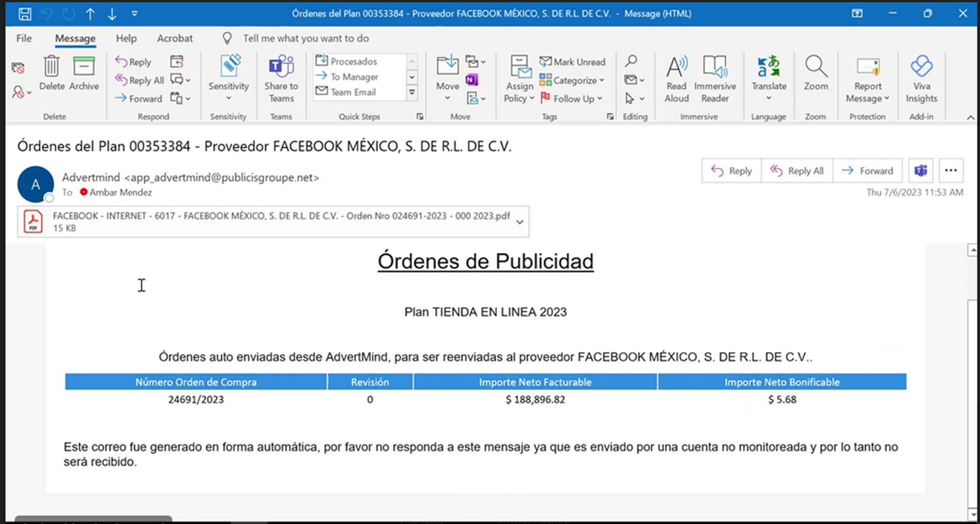Switch to the Acrobat tab
Viewport: 980px width, 524px height.
[x=175, y=38]
